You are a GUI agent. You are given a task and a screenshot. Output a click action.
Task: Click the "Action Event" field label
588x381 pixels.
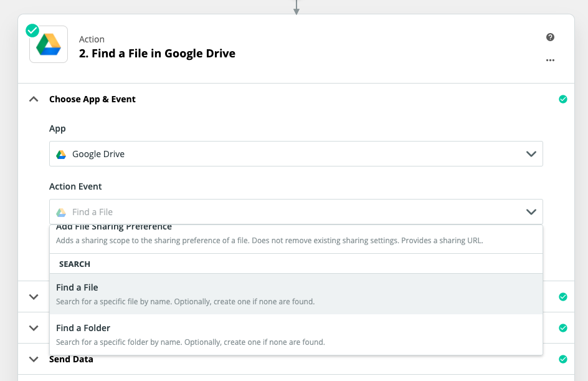click(75, 186)
